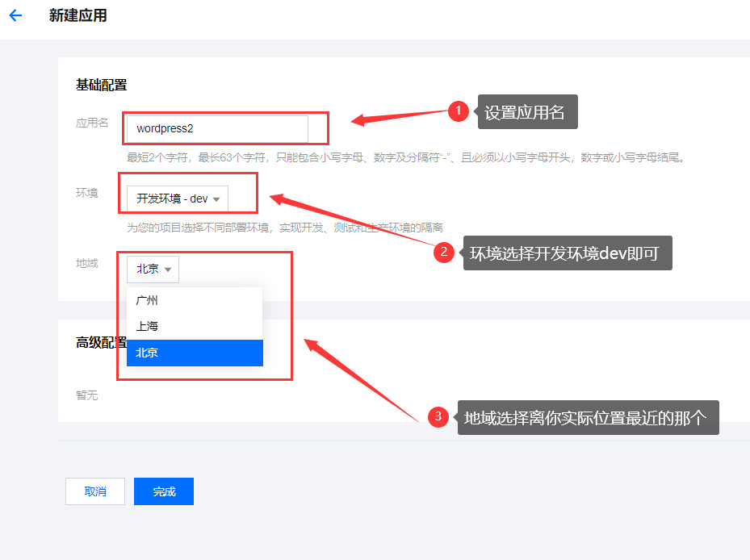Image resolution: width=750 pixels, height=560 pixels.
Task: Click the 完成 finish button
Action: [164, 491]
